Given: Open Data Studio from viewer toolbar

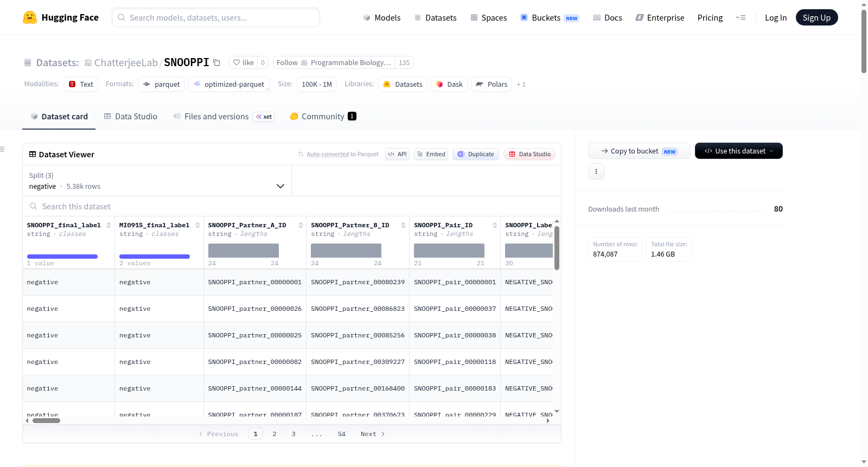Looking at the screenshot, I should (529, 154).
